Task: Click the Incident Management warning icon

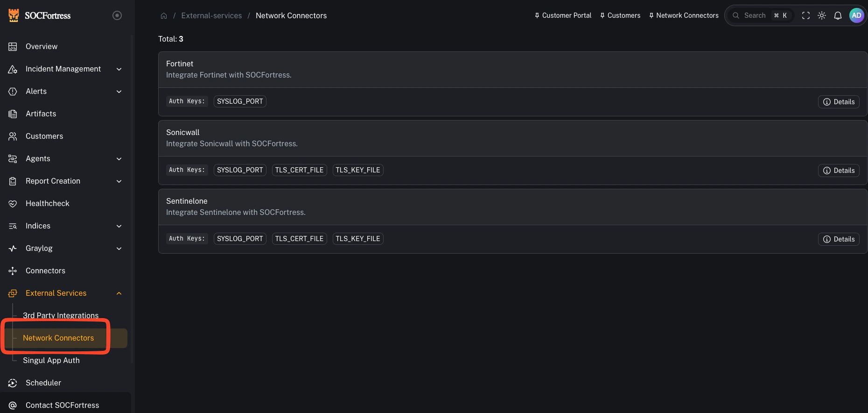Action: tap(13, 69)
